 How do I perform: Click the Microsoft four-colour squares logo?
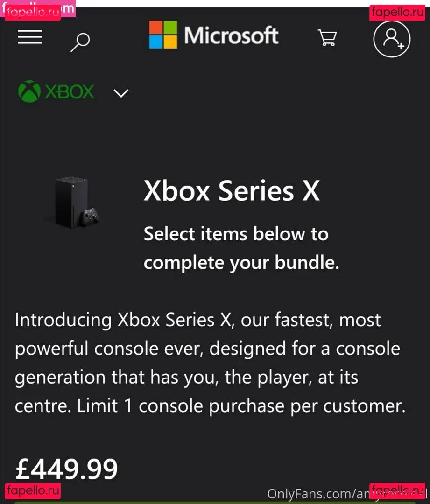coord(163,35)
